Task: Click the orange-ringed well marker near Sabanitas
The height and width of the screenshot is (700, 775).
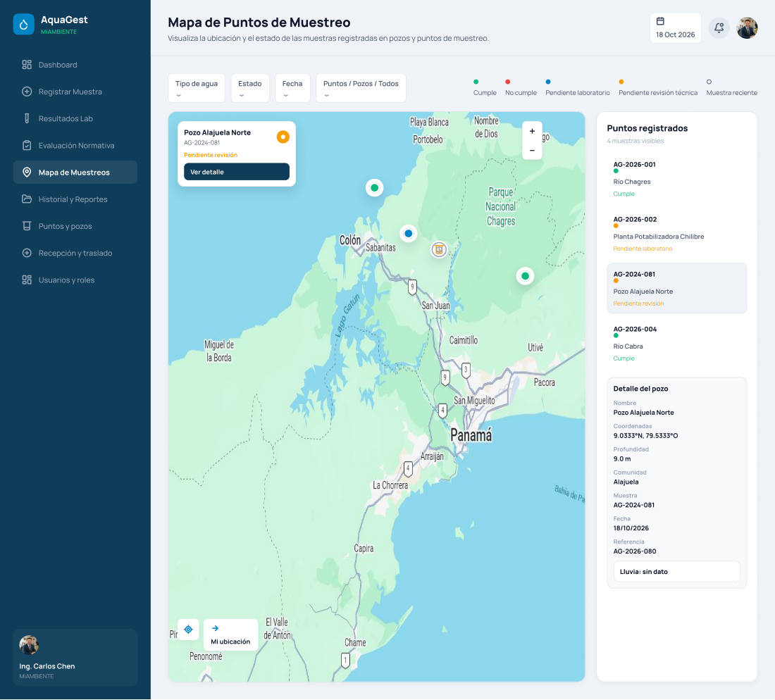Action: pos(439,249)
